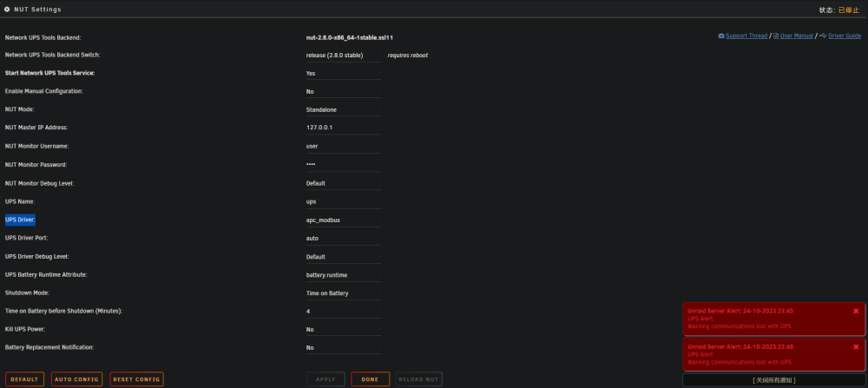Viewport: 868px width, 388px height.
Task: Open Enable Manual Configuration dropdown
Action: point(343,92)
